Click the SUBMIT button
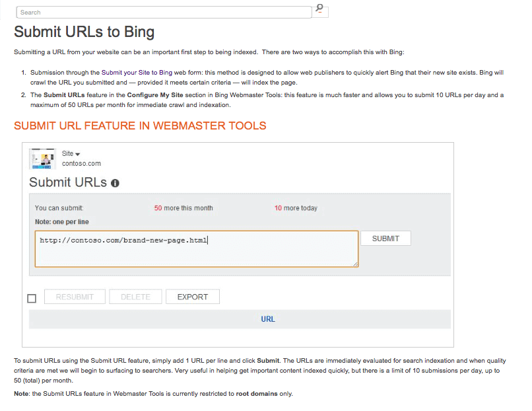 click(385, 239)
